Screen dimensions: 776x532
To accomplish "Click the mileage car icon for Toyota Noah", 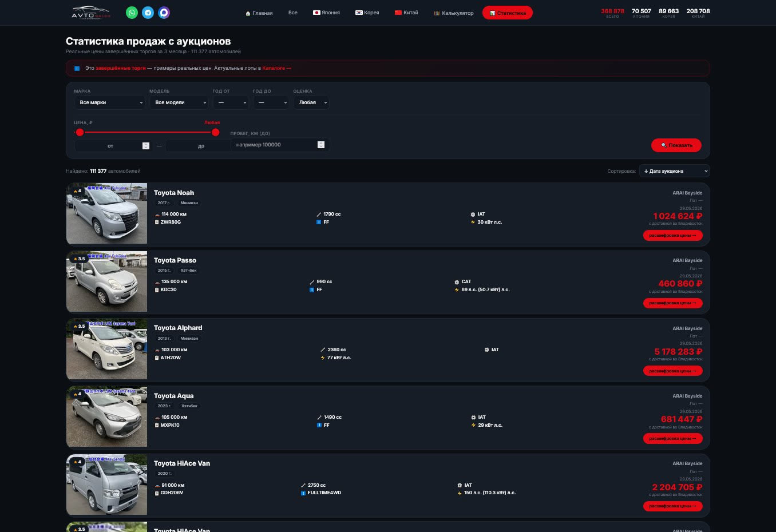I will tap(157, 215).
